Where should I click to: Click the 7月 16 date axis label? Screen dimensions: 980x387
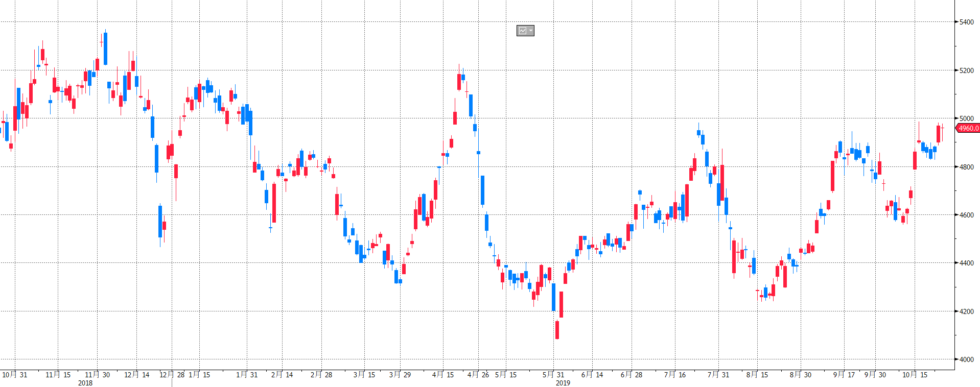pyautogui.click(x=675, y=375)
